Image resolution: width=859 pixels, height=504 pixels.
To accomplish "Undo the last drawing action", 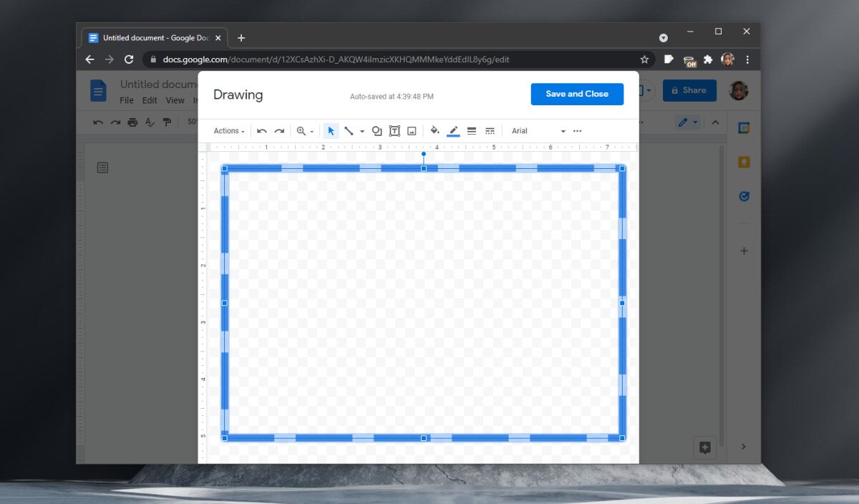I will pyautogui.click(x=262, y=130).
